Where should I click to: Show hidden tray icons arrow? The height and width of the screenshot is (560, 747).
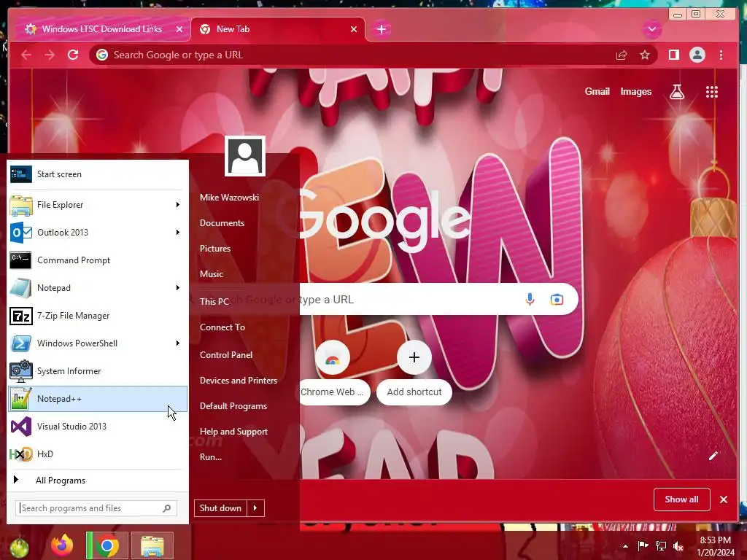tap(625, 546)
